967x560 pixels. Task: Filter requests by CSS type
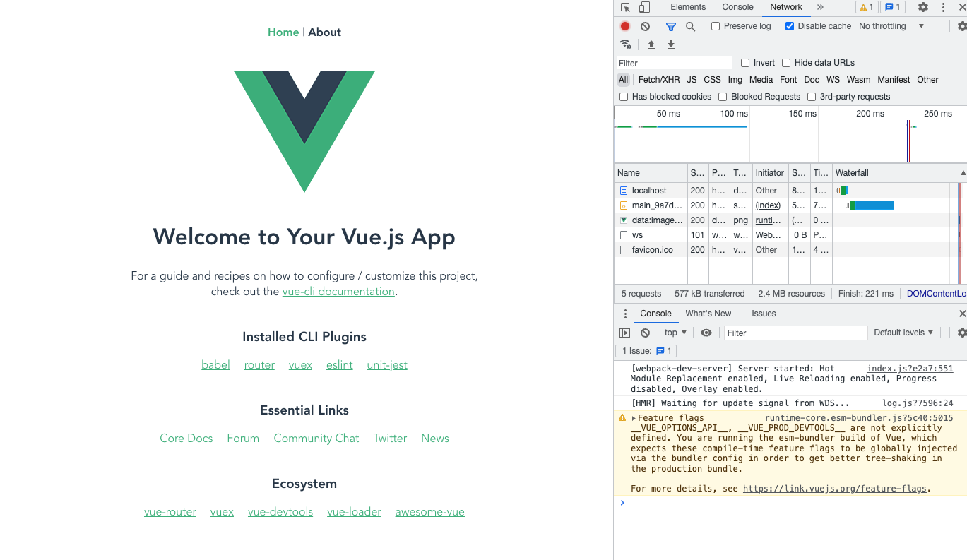pyautogui.click(x=713, y=80)
